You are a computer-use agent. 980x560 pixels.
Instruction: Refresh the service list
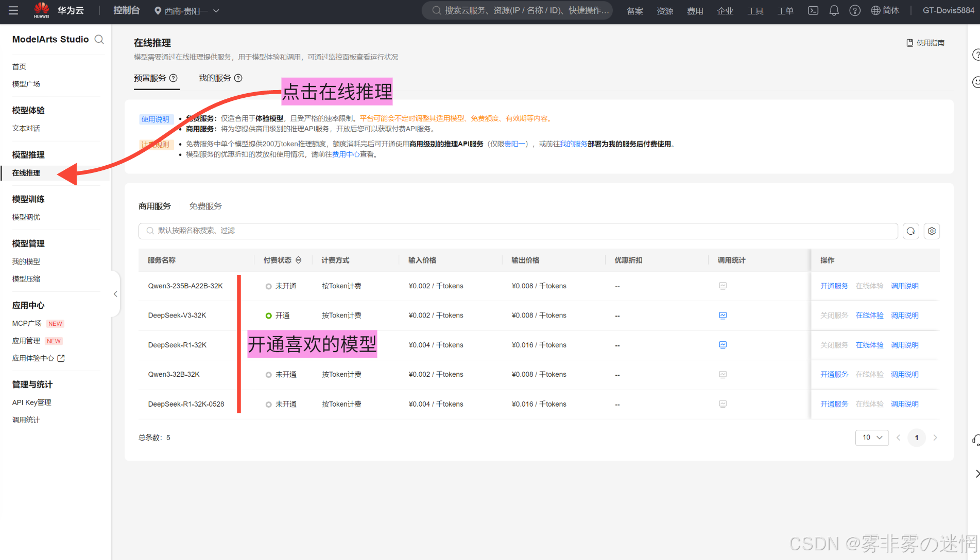coord(911,231)
